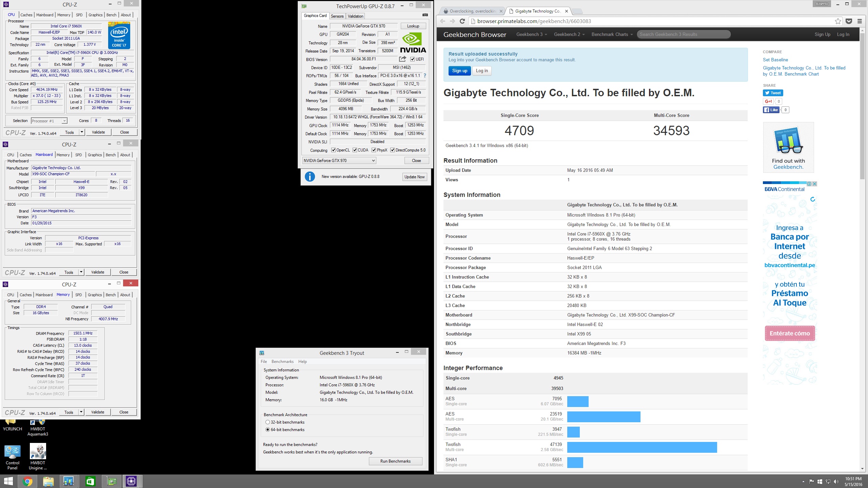Open the Processor #1 selection dropdown
Screen dimensions: 868x488
coord(49,121)
